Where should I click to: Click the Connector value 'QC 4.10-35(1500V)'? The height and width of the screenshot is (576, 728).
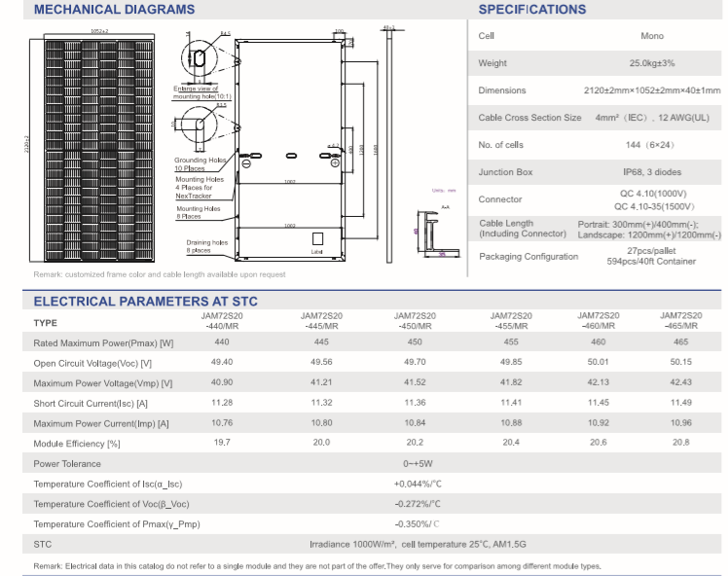pyautogui.click(x=654, y=206)
